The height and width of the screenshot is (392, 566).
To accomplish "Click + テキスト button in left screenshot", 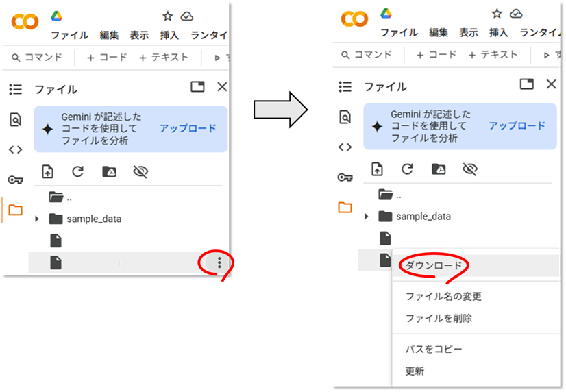I will (x=164, y=58).
